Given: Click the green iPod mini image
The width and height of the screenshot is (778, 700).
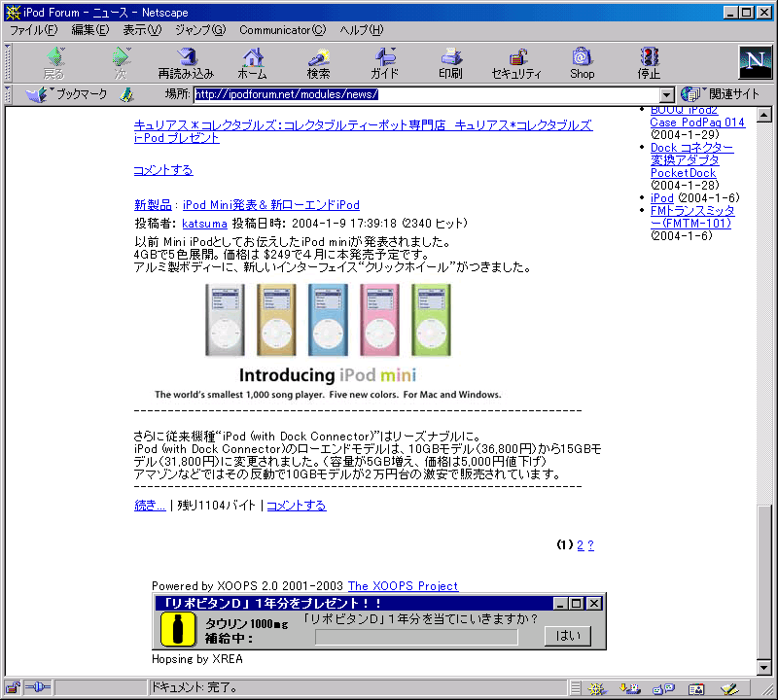Looking at the screenshot, I should point(431,320).
